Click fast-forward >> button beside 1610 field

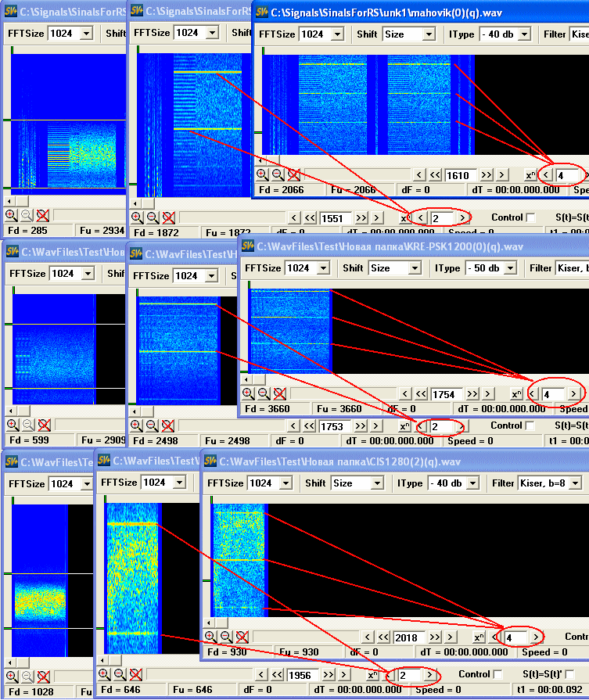[x=487, y=175]
